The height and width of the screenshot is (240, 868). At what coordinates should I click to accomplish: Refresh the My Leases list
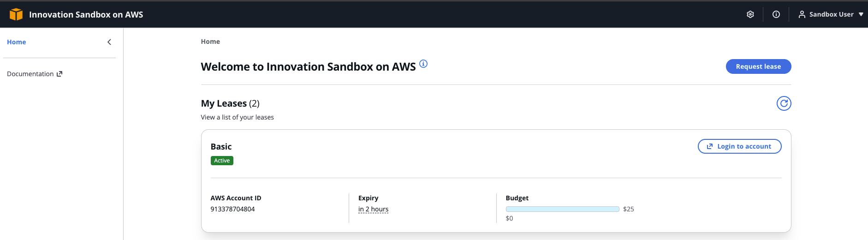[x=784, y=103]
